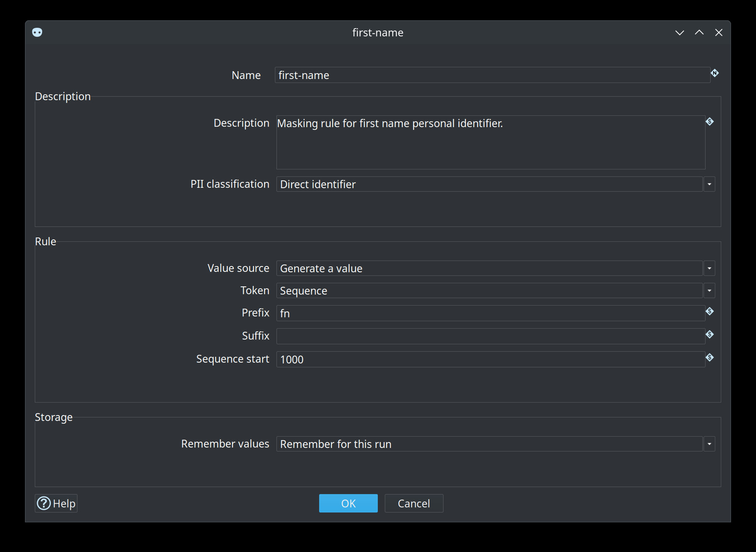
Task: Confirm with the OK button
Action: click(x=348, y=503)
